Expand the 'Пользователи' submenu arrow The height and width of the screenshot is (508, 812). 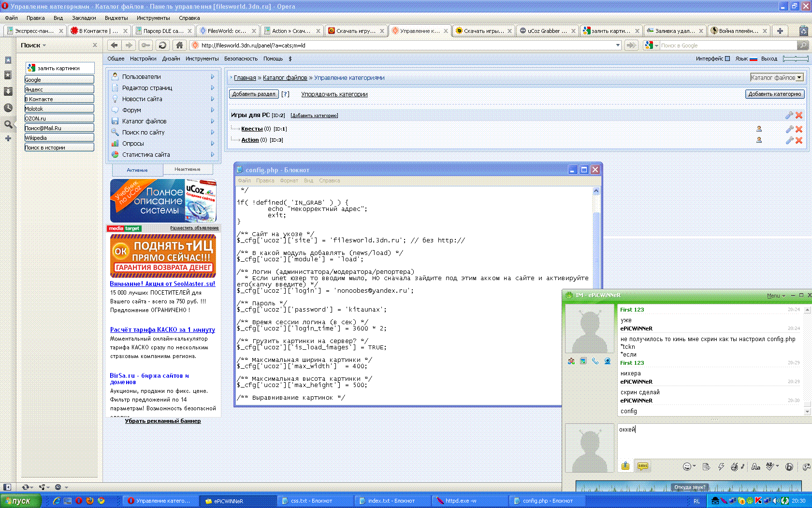(x=213, y=76)
